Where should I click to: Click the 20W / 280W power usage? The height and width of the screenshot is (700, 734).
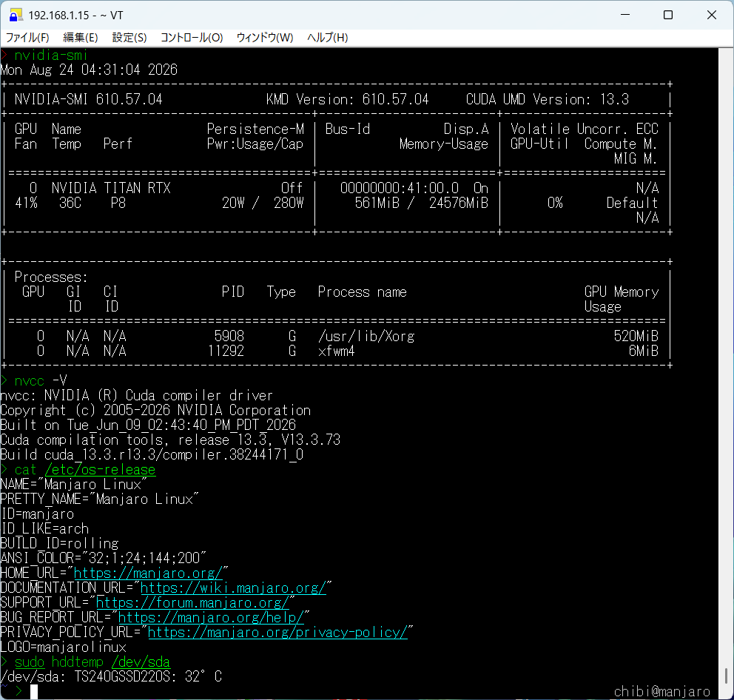click(x=263, y=203)
